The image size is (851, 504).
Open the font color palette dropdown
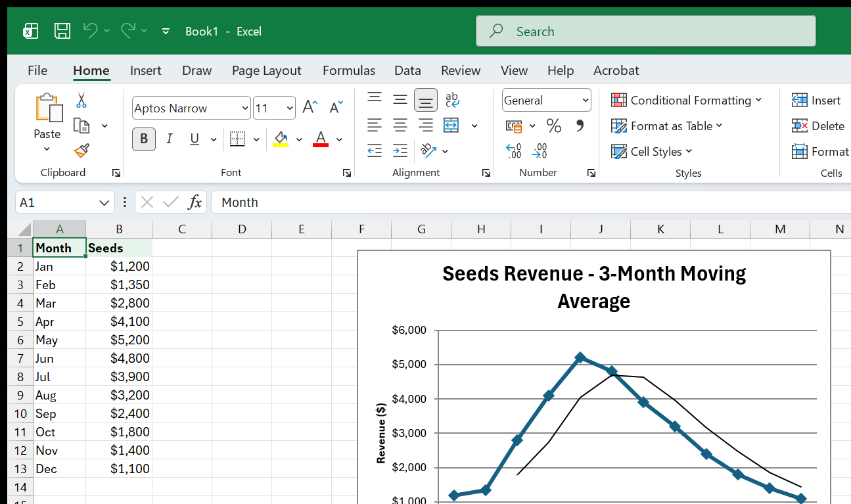(x=339, y=139)
